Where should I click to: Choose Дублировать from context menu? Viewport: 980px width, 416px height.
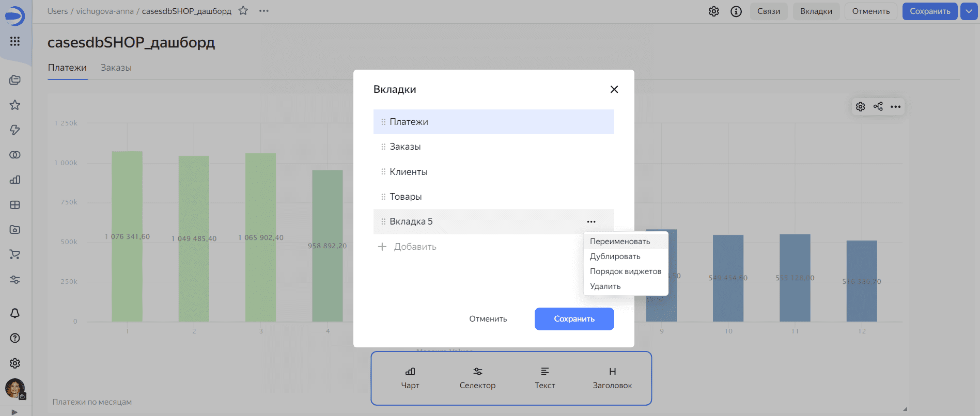pos(626,257)
